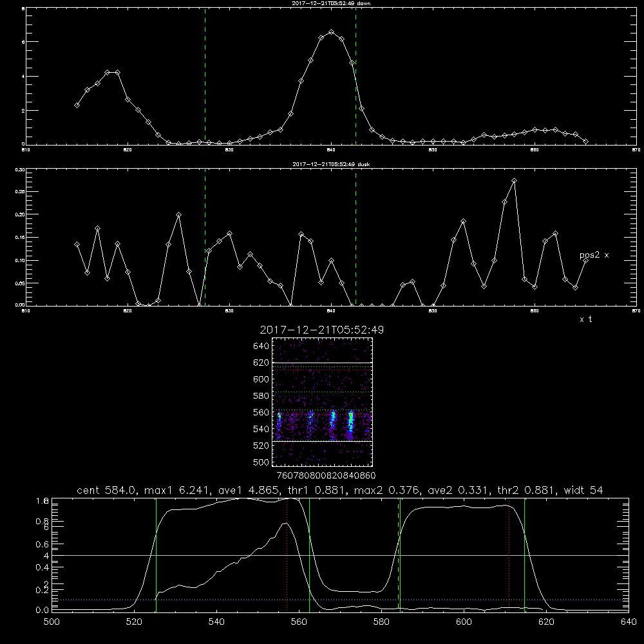Click the dusk plot title text
This screenshot has height=644, width=644.
click(331, 164)
